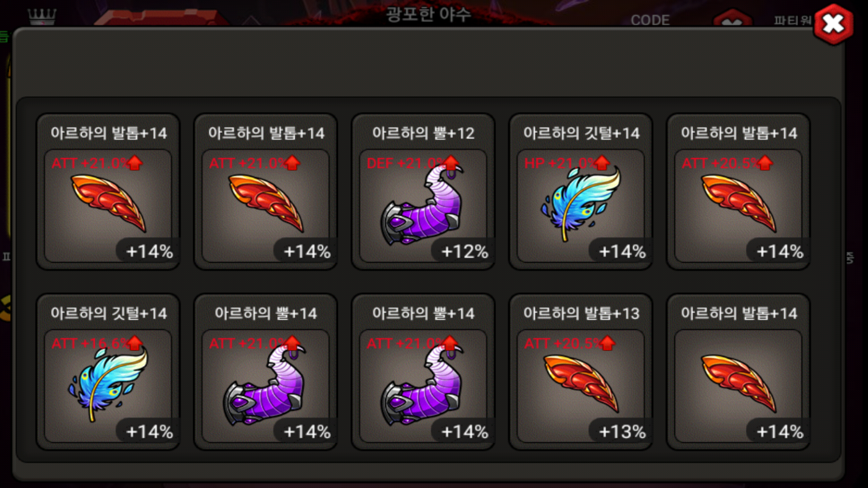Click the 아르하의 깃털+14 title in top row
This screenshot has height=488, width=868.
[x=581, y=133]
